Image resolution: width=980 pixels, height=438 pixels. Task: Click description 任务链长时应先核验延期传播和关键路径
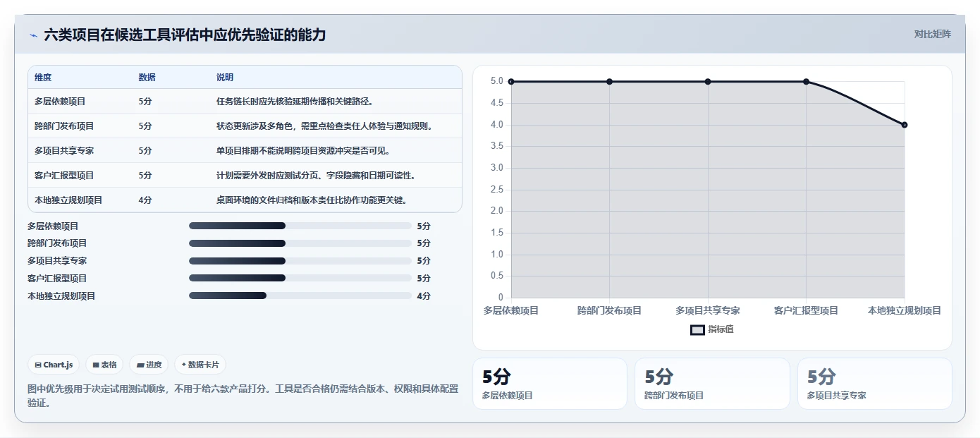pyautogui.click(x=295, y=102)
